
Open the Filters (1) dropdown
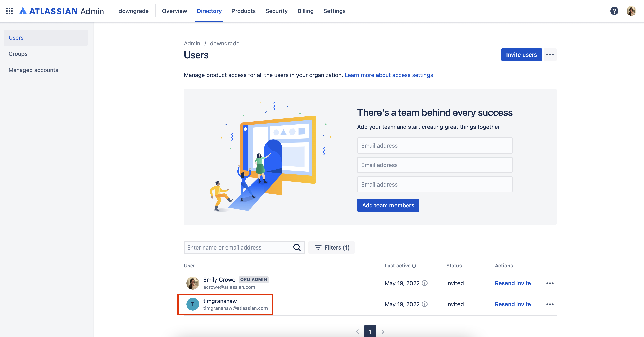(332, 247)
